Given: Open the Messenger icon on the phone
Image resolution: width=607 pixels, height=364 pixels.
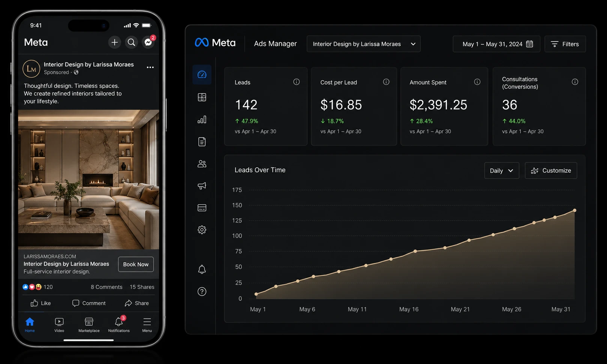Looking at the screenshot, I should click(x=148, y=42).
